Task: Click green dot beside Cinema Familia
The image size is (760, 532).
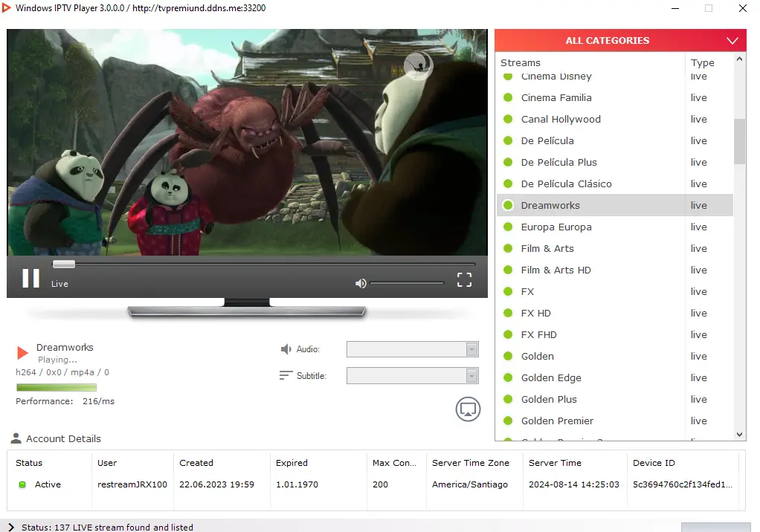Action: (508, 97)
